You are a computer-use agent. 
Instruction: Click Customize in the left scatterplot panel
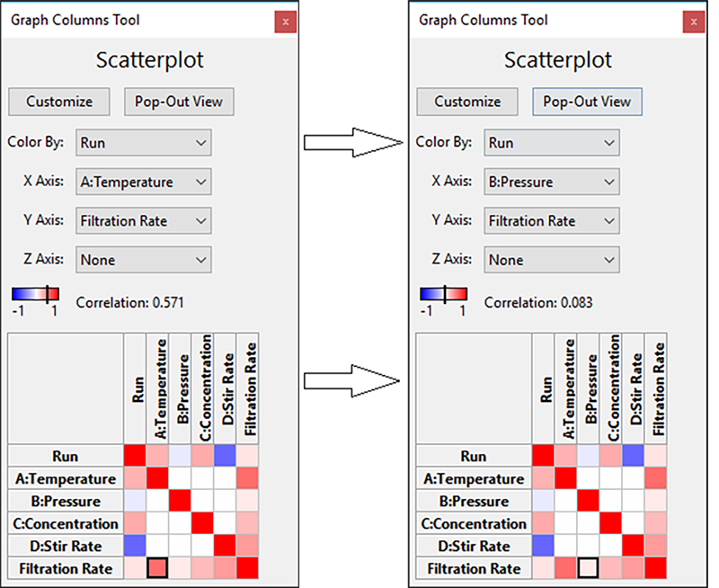[x=59, y=102]
